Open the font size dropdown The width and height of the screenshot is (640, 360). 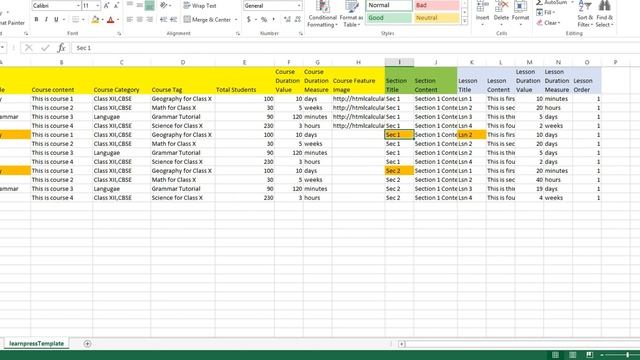pos(98,6)
